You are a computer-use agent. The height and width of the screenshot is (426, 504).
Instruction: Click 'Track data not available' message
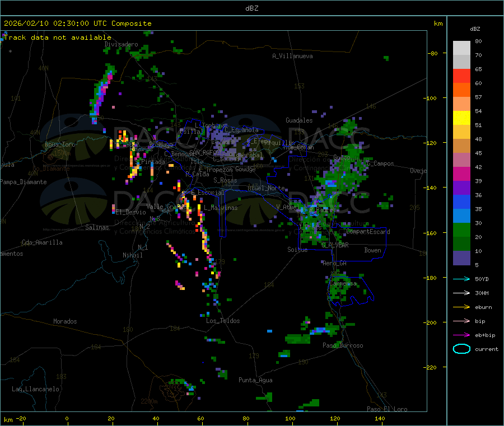[58, 38]
